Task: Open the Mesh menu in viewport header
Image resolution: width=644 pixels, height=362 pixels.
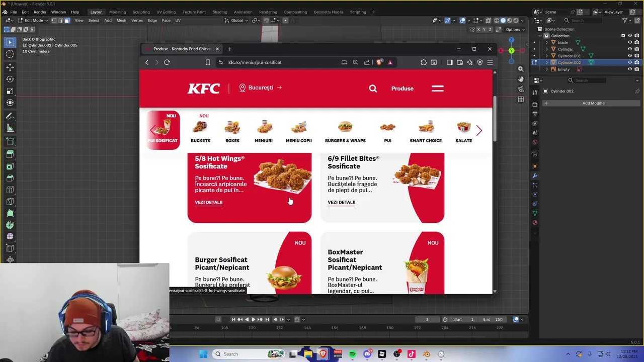Action: click(121, 21)
